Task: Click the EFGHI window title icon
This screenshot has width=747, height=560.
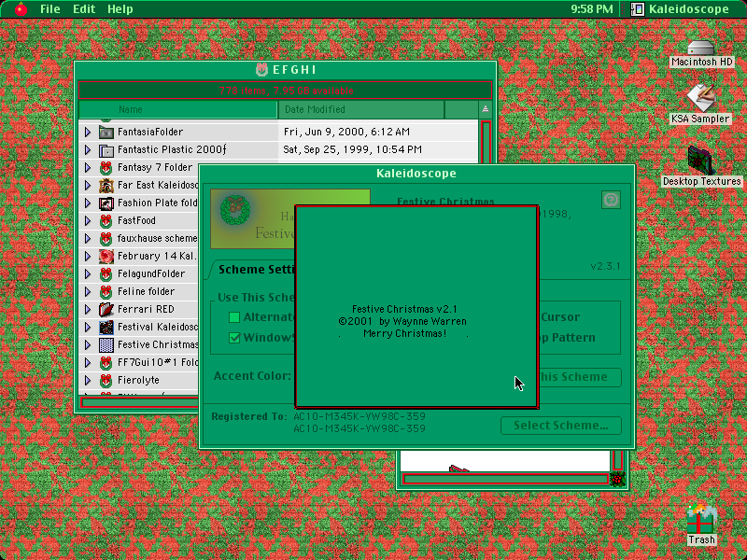Action: 261,69
